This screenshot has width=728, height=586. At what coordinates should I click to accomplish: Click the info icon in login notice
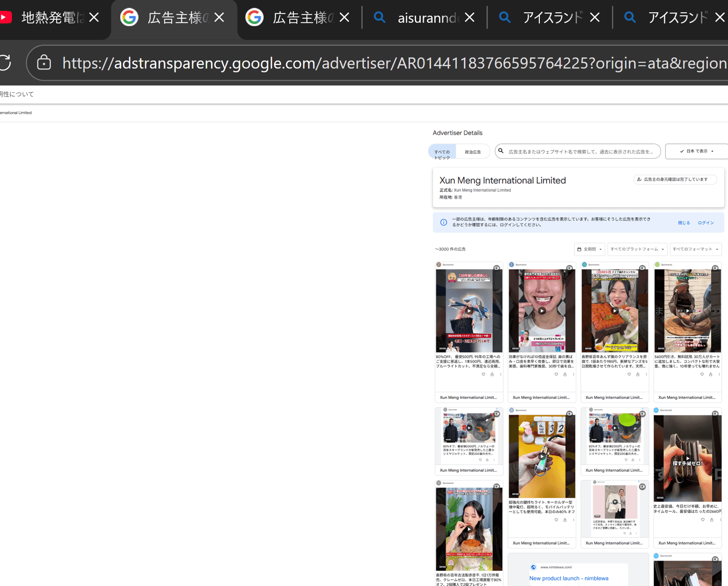[443, 222]
